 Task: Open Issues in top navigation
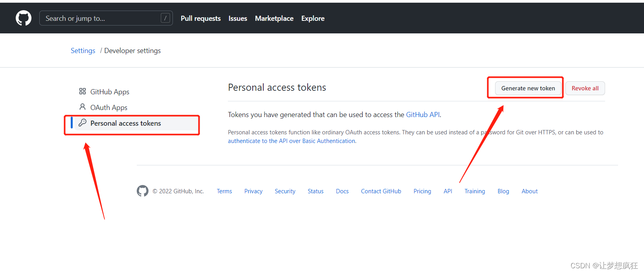tap(238, 18)
